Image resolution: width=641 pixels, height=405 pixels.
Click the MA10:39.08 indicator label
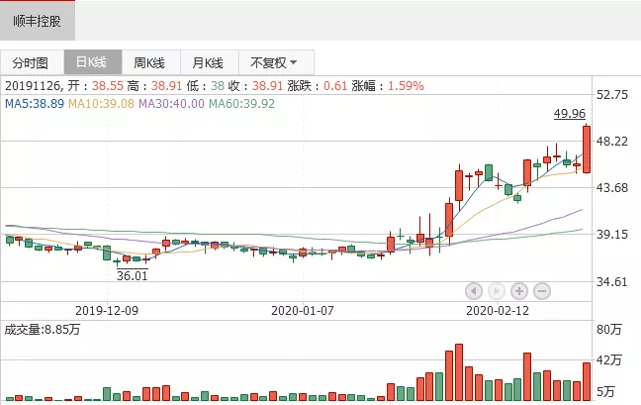tap(101, 103)
